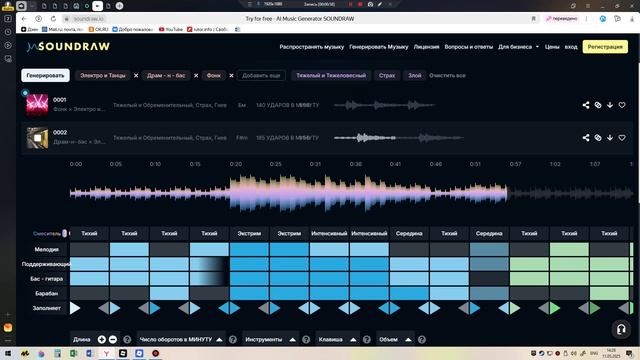Share track 0002
The width and height of the screenshot is (640, 360).
pos(586,138)
